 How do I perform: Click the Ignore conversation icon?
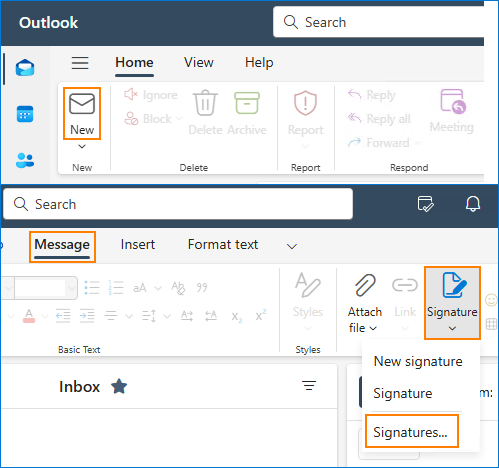click(131, 95)
